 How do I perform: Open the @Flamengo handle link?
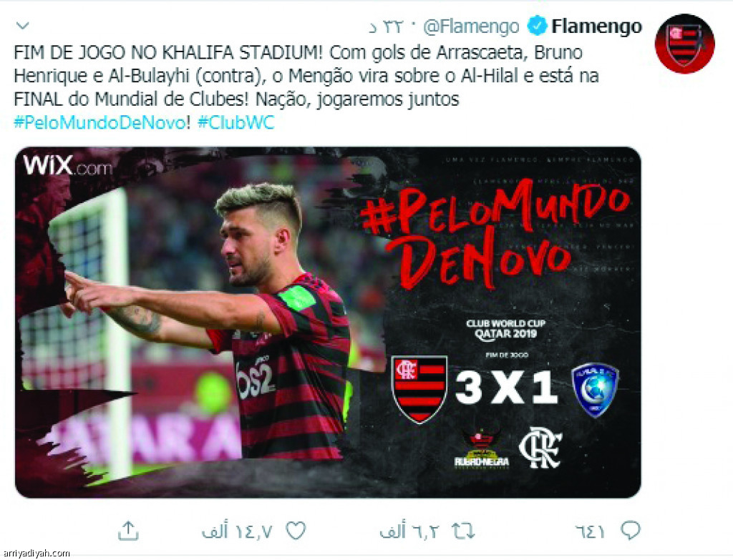471,26
